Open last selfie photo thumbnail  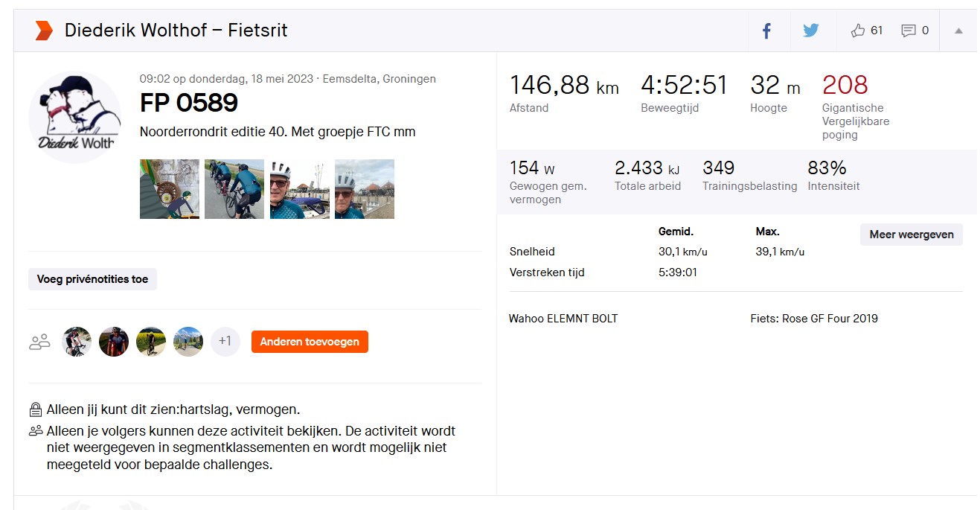[x=365, y=189]
